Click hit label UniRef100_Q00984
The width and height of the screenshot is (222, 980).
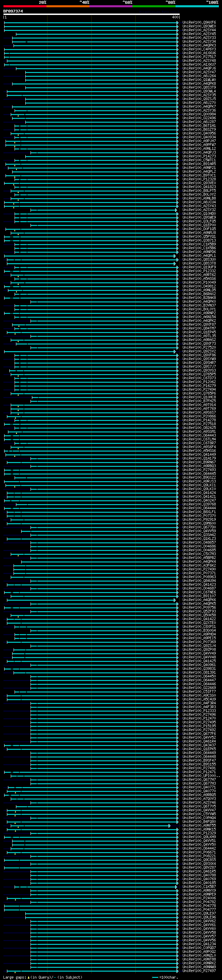click(199, 114)
